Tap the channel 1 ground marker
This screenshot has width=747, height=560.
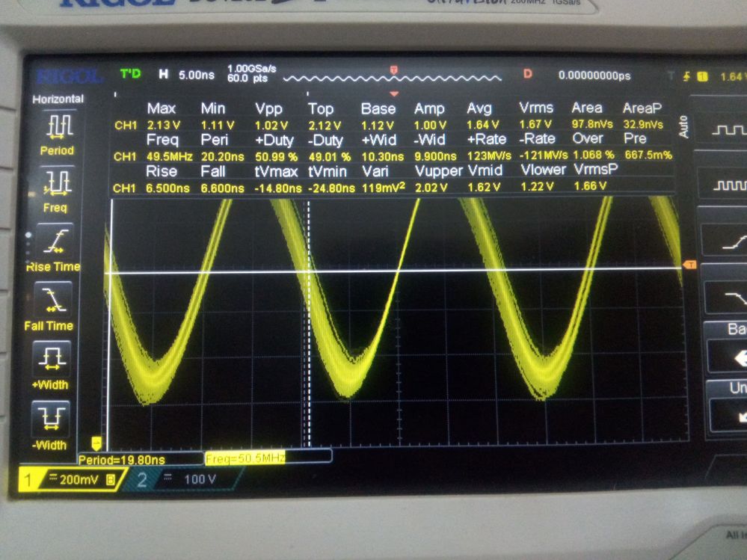(x=96, y=443)
